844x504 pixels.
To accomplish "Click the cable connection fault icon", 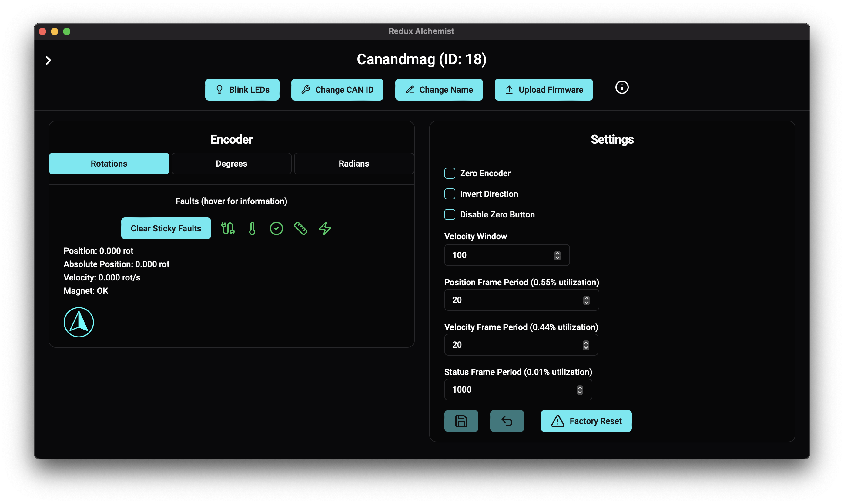I will click(228, 229).
